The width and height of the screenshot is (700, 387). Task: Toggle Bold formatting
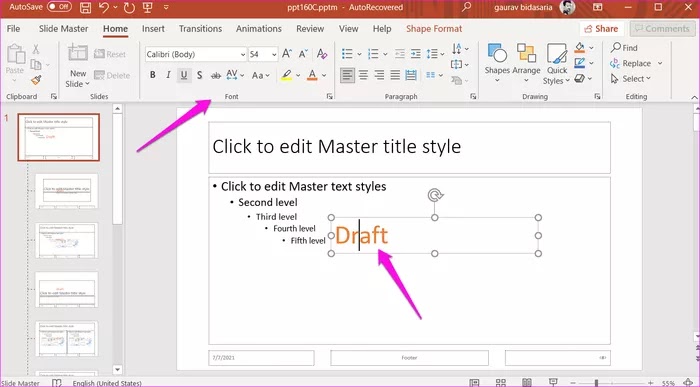click(x=153, y=75)
